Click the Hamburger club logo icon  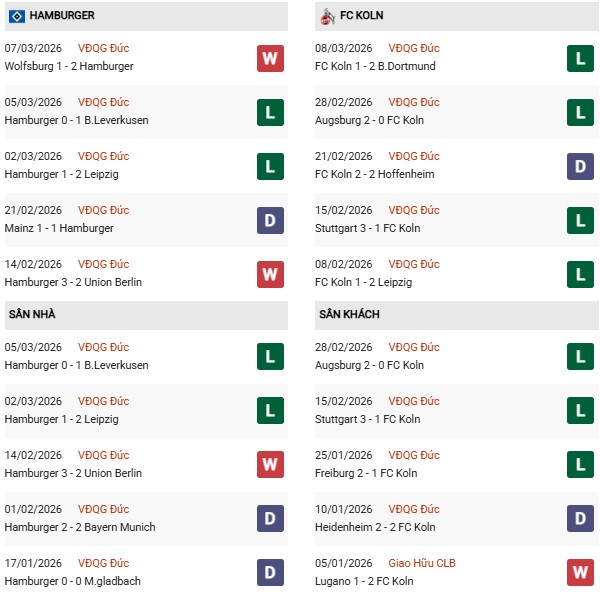pyautogui.click(x=16, y=16)
